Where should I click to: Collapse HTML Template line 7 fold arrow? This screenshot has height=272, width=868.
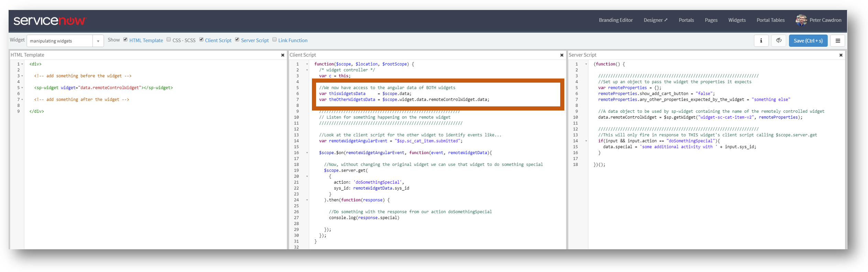pyautogui.click(x=22, y=100)
